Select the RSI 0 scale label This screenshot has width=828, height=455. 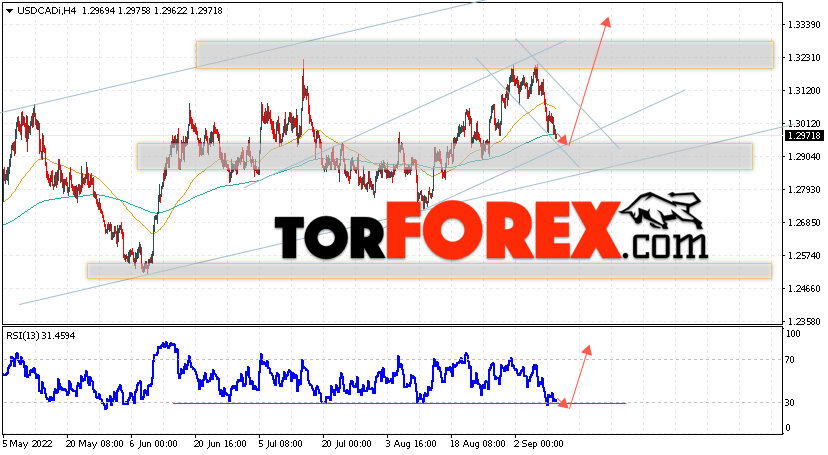coord(788,428)
